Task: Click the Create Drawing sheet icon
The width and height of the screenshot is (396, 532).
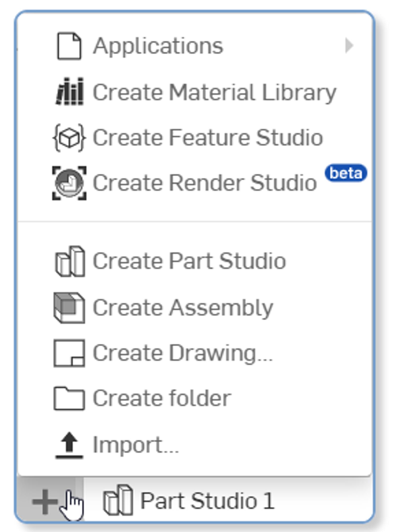Action: coord(69,353)
